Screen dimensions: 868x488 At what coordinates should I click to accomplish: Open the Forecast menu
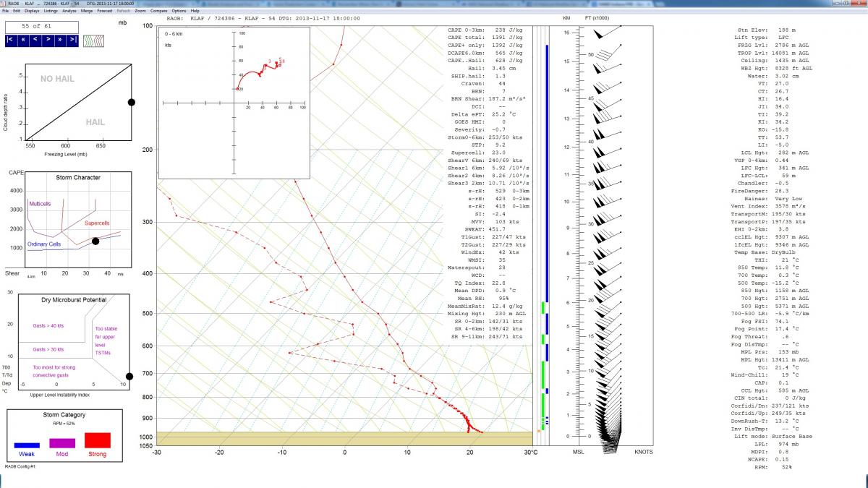[105, 11]
